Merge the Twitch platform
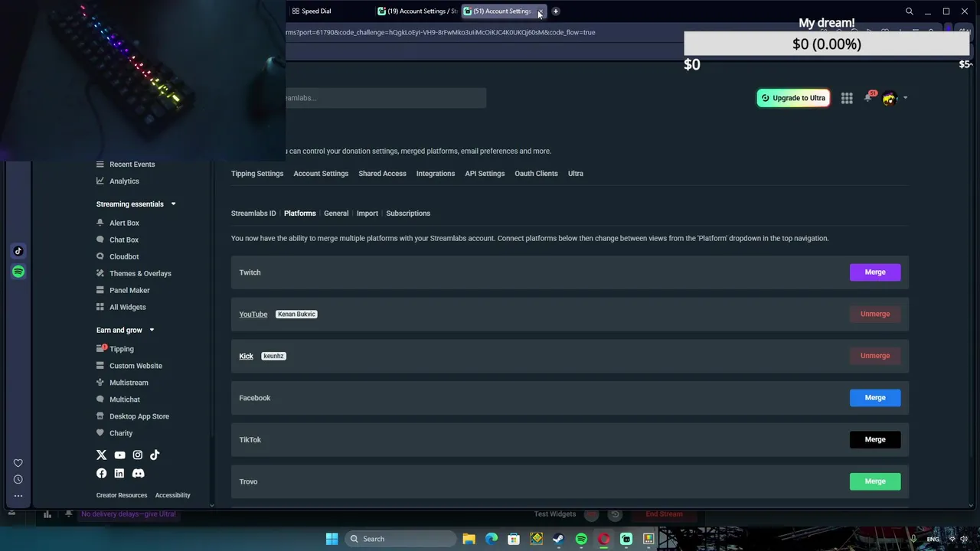 click(875, 272)
